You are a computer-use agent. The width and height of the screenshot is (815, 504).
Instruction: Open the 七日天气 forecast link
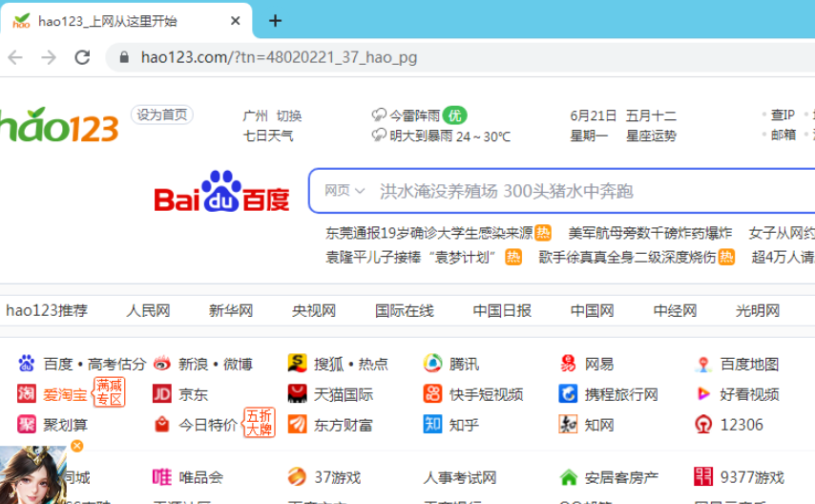(x=268, y=136)
